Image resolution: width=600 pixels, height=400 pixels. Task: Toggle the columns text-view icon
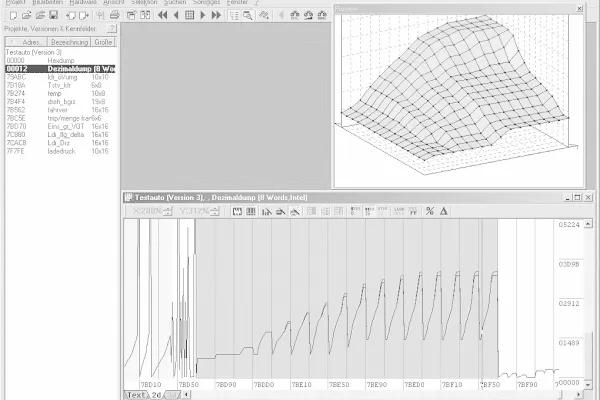pyautogui.click(x=251, y=211)
